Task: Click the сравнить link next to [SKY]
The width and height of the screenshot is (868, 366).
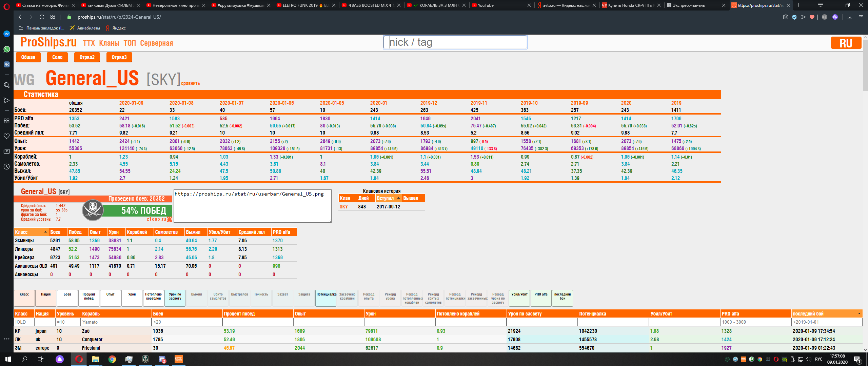Action: pyautogui.click(x=190, y=83)
